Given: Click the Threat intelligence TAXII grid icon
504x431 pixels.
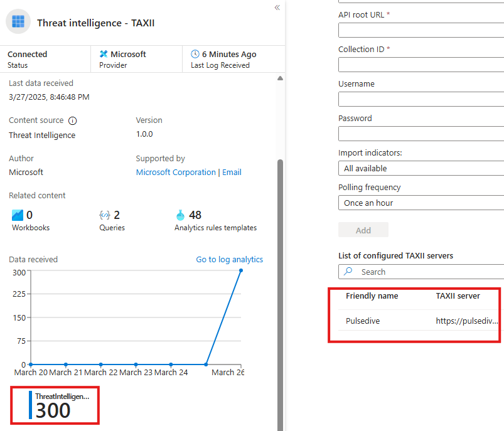Looking at the screenshot, I should [x=18, y=21].
